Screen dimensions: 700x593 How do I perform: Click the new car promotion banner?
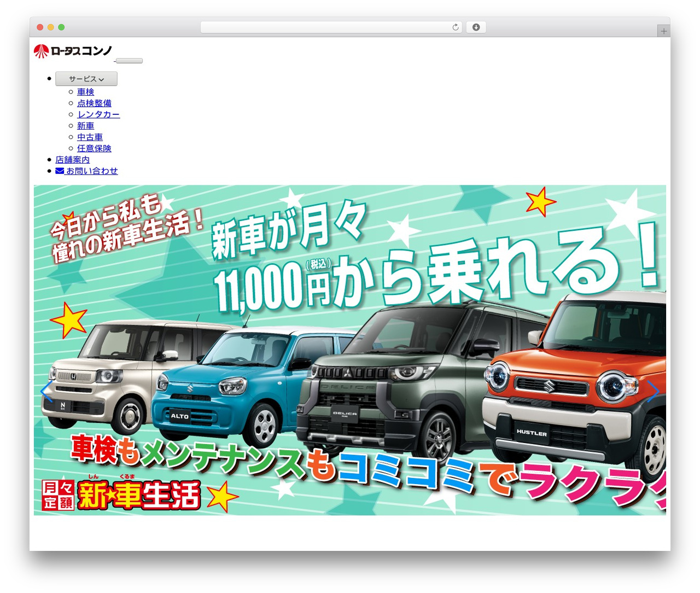point(350,350)
